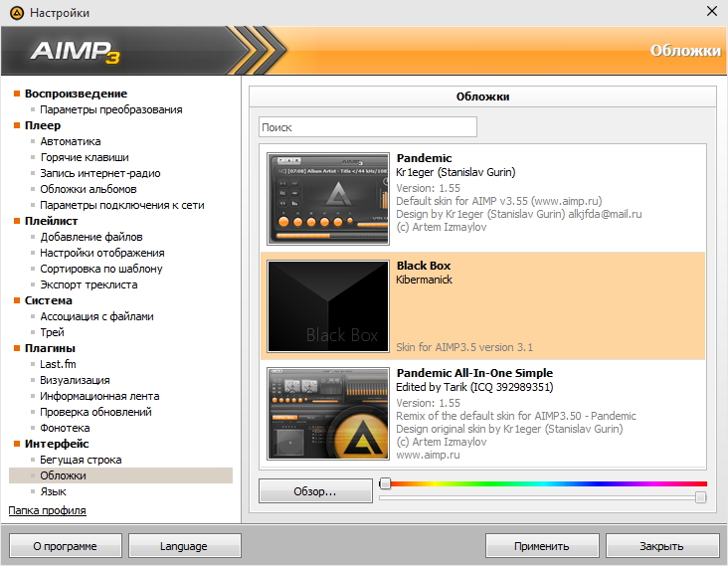The height and width of the screenshot is (566, 728).
Task: Select Настройки отображения item
Action: [102, 253]
